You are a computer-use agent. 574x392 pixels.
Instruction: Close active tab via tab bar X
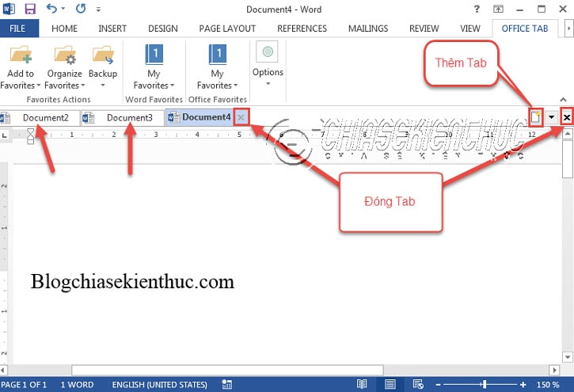[567, 117]
